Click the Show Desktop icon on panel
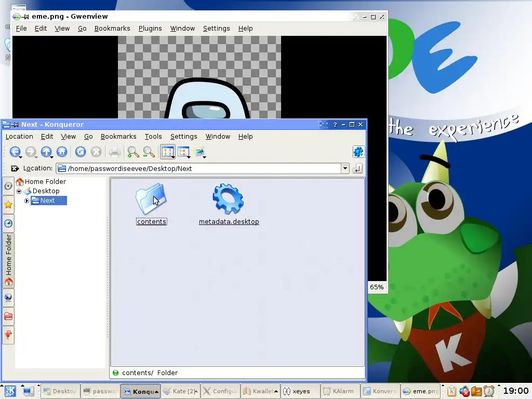The image size is (532, 399). point(28,391)
